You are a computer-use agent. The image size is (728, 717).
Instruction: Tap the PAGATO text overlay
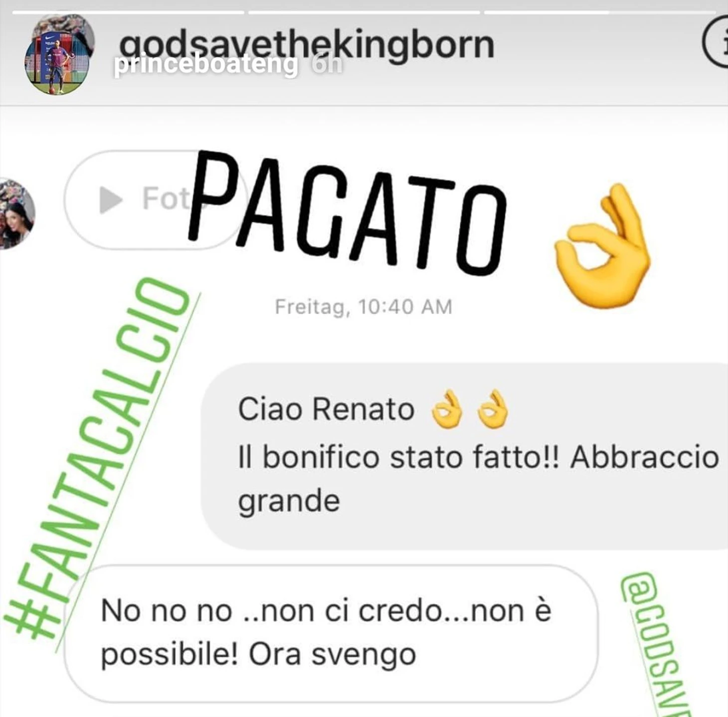[347, 213]
